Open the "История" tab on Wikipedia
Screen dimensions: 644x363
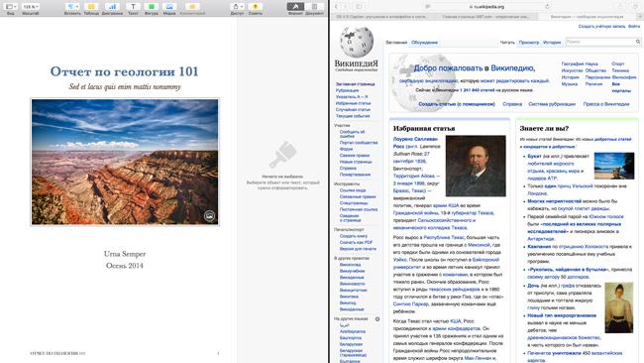coord(552,43)
